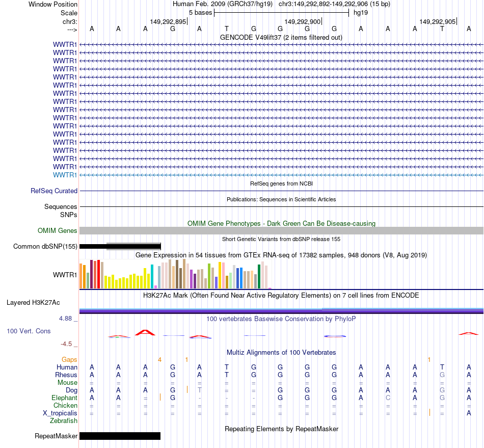Click the orange insertion bar in X_tropicalis row

click(429, 412)
